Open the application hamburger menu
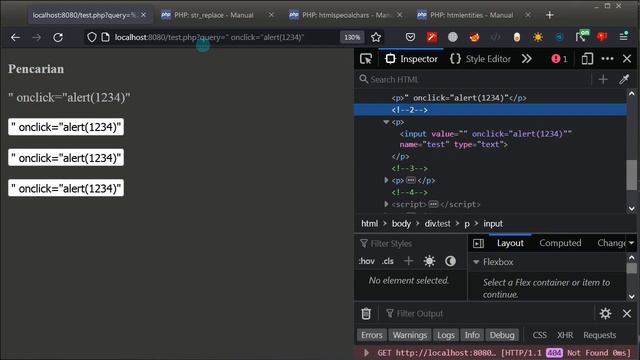The image size is (640, 360). tap(624, 36)
